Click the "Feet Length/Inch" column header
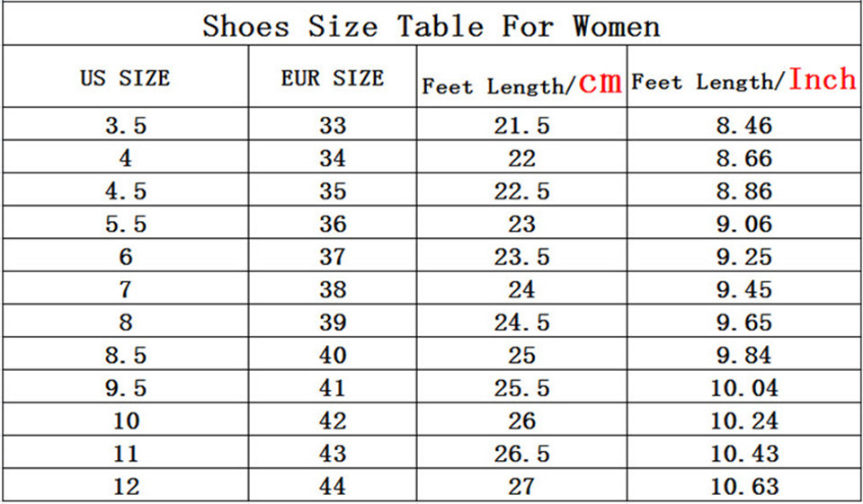Viewport: 863px width, 504px height. (743, 81)
